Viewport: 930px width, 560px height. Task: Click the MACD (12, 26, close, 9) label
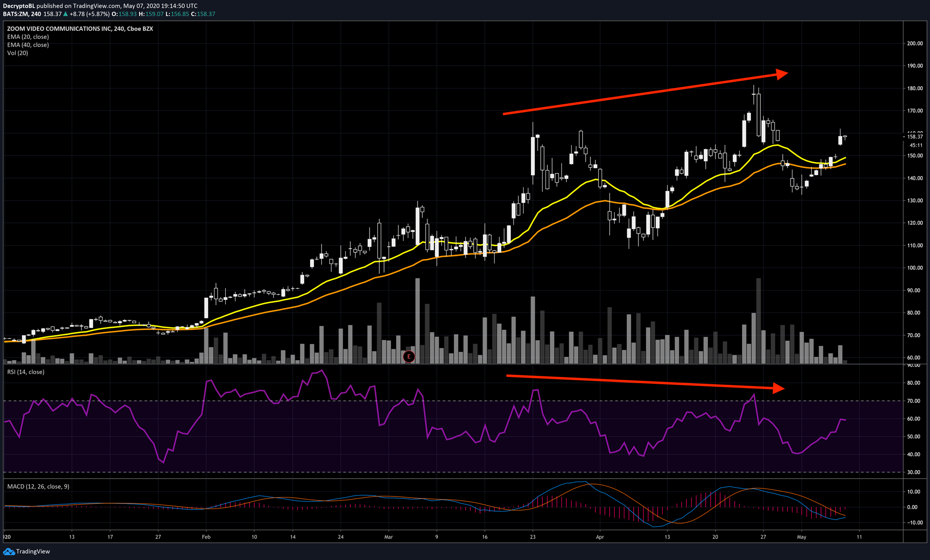(38, 486)
